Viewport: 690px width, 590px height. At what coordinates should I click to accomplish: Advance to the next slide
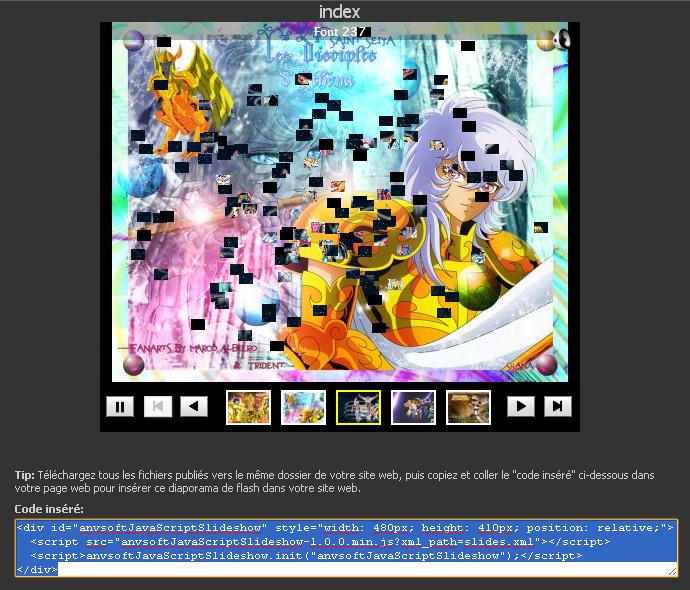click(521, 406)
